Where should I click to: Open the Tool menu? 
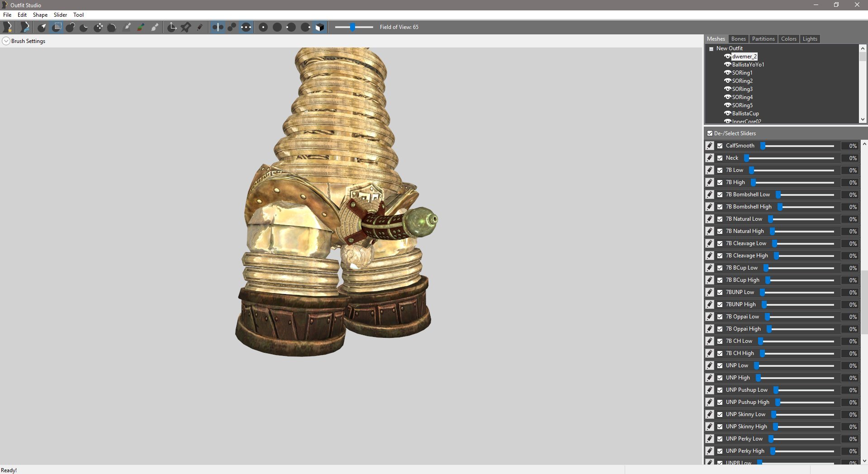click(x=79, y=15)
